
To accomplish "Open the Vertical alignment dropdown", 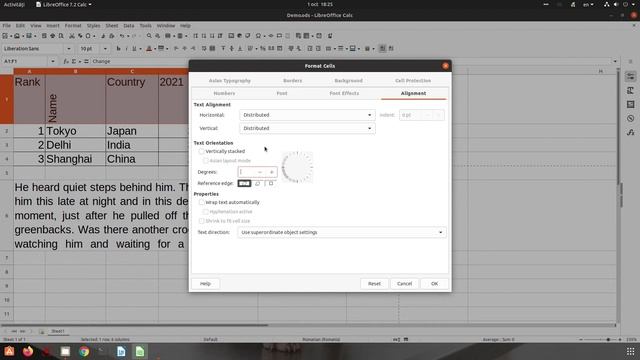I will [x=307, y=128].
